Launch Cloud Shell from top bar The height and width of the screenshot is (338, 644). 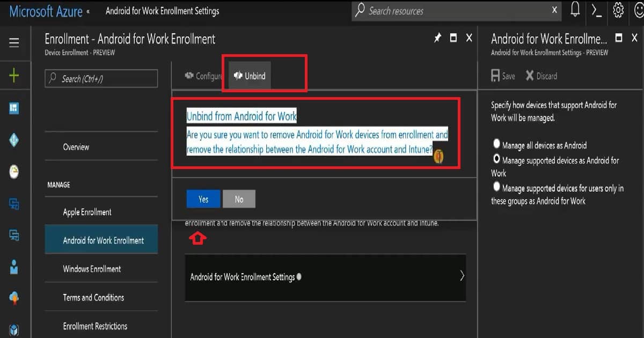(596, 10)
